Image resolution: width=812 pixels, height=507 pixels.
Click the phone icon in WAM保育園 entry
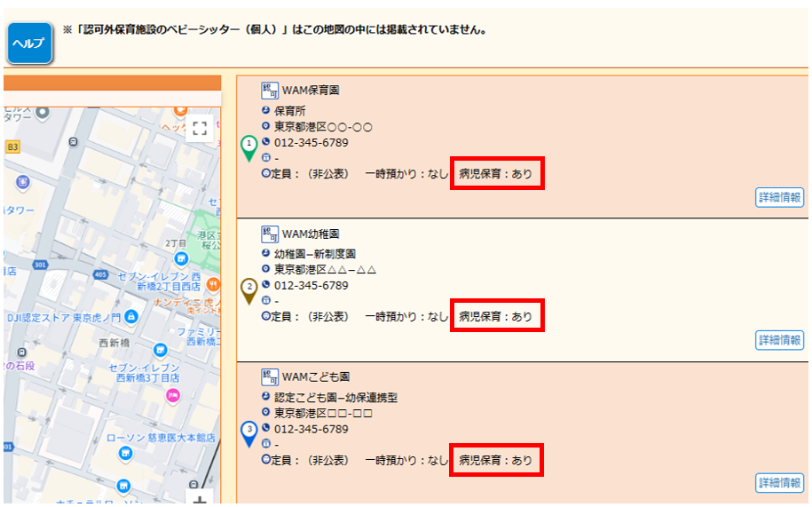pyautogui.click(x=265, y=141)
